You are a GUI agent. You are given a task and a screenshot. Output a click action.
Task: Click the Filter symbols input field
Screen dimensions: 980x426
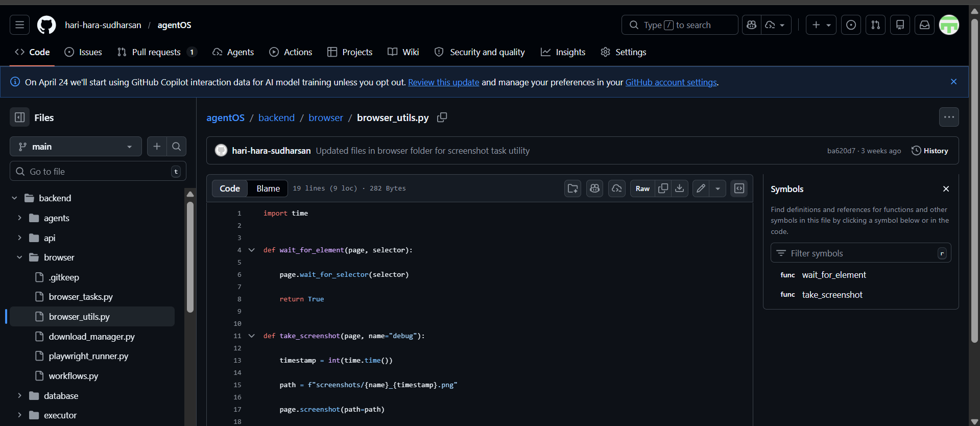click(861, 253)
